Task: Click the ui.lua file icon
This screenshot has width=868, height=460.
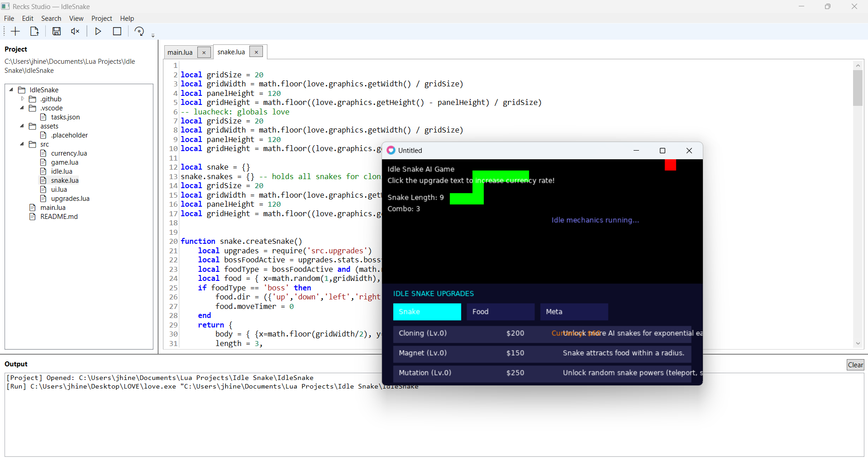Action: 43,190
